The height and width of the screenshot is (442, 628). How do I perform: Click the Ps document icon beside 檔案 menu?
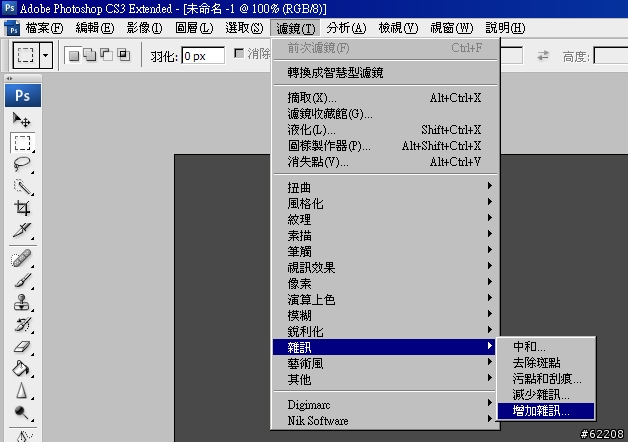(x=12, y=28)
